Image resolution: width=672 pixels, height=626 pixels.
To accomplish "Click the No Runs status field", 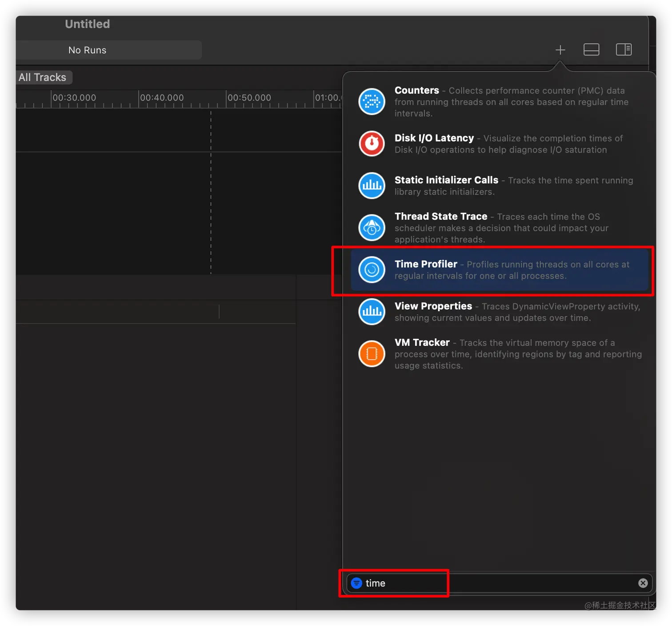I will click(x=109, y=50).
